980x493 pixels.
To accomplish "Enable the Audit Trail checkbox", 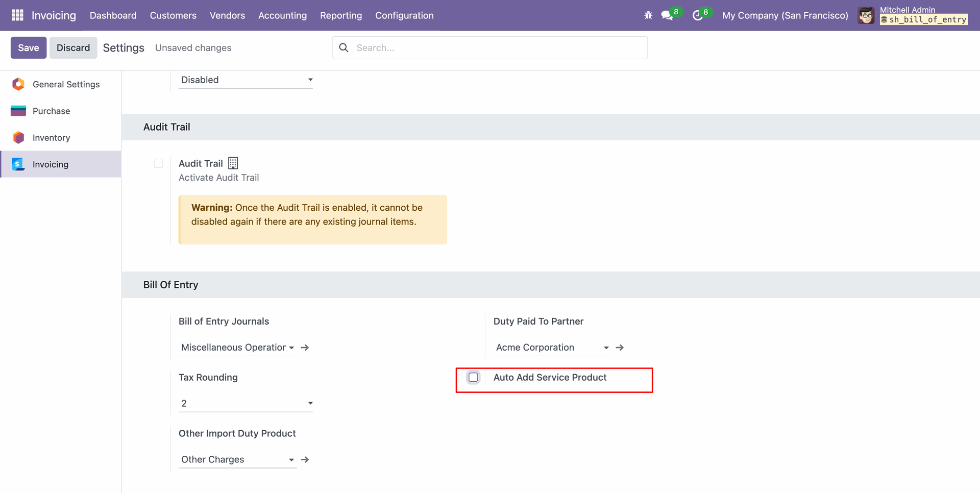I will click(x=159, y=163).
